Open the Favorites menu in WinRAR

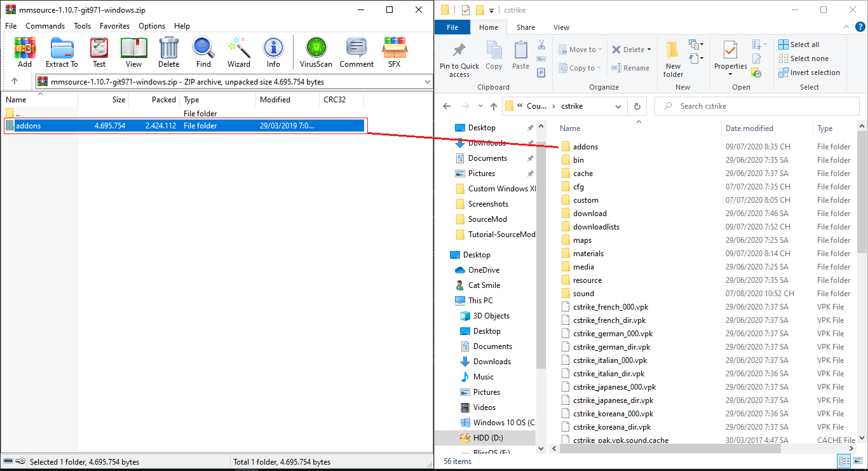click(114, 26)
